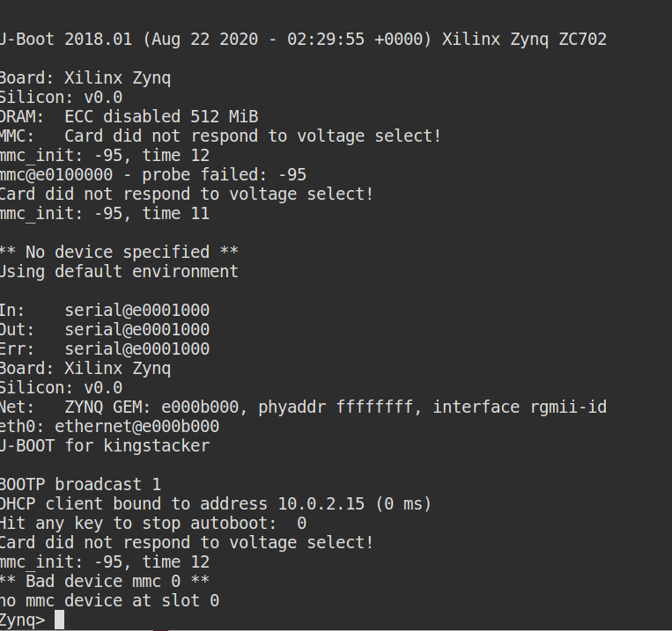Click the Zynq> prompt cursor block
Screen dimensions: 672x631
(x=60, y=620)
